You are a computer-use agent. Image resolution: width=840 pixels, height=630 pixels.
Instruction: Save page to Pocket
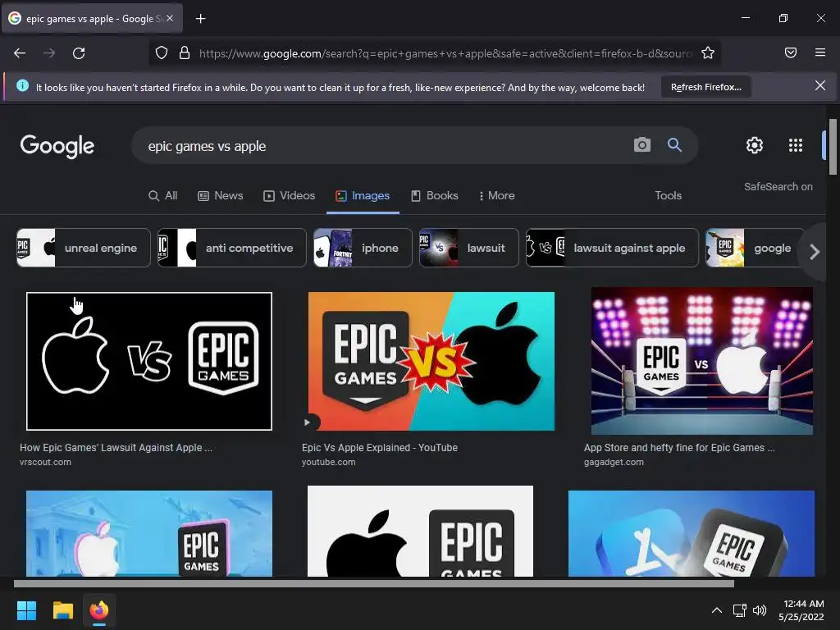(x=791, y=52)
